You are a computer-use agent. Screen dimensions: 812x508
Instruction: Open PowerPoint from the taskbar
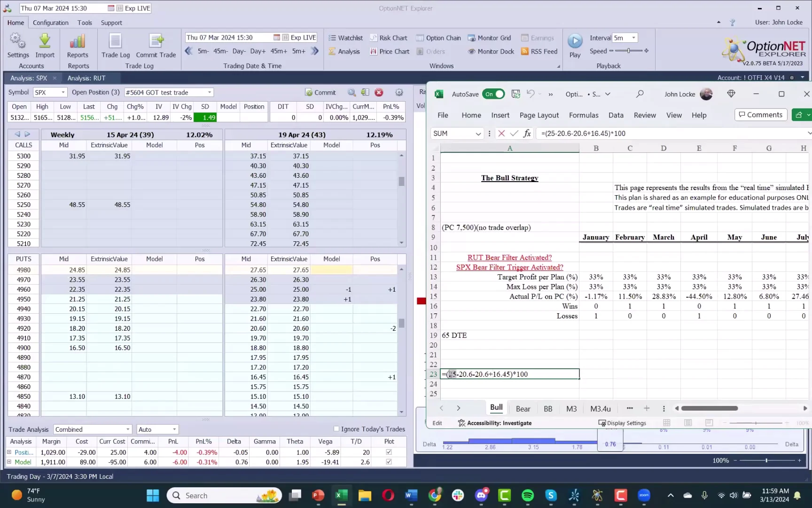(x=318, y=495)
